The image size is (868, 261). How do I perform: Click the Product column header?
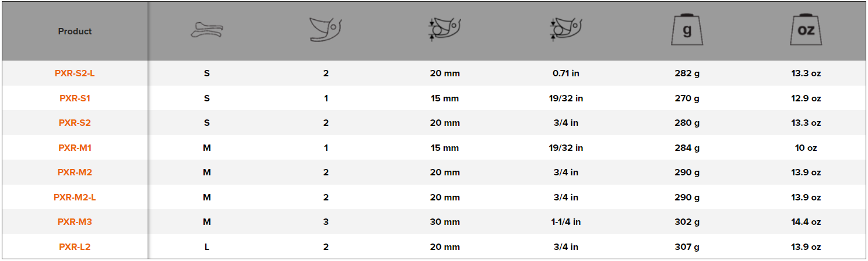[x=75, y=31]
